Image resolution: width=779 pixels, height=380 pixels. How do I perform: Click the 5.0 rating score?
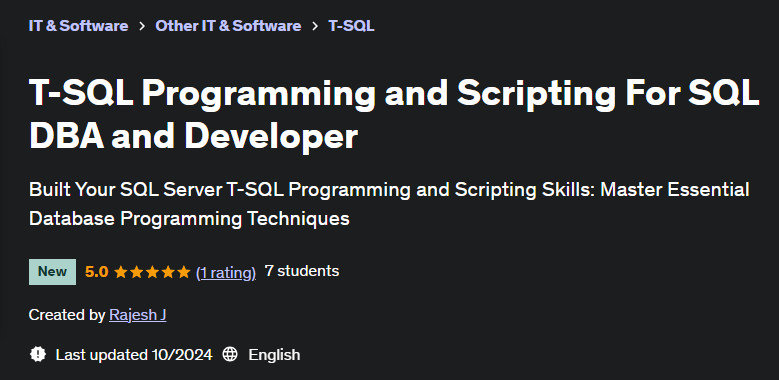tap(96, 272)
